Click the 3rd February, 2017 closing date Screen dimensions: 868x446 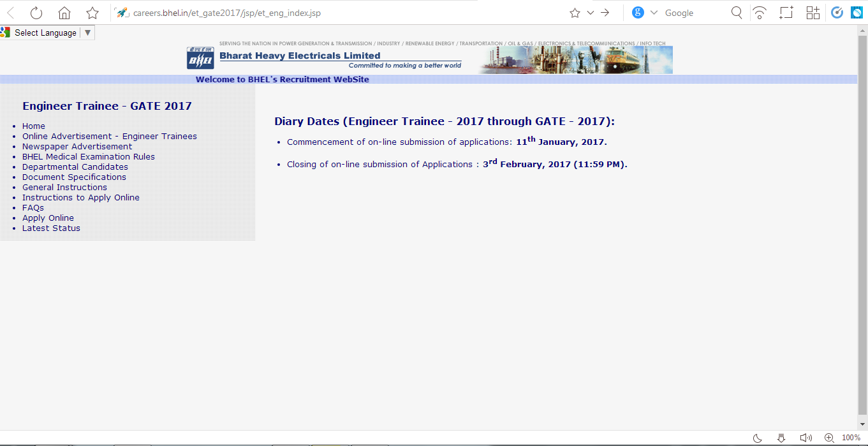click(x=555, y=164)
